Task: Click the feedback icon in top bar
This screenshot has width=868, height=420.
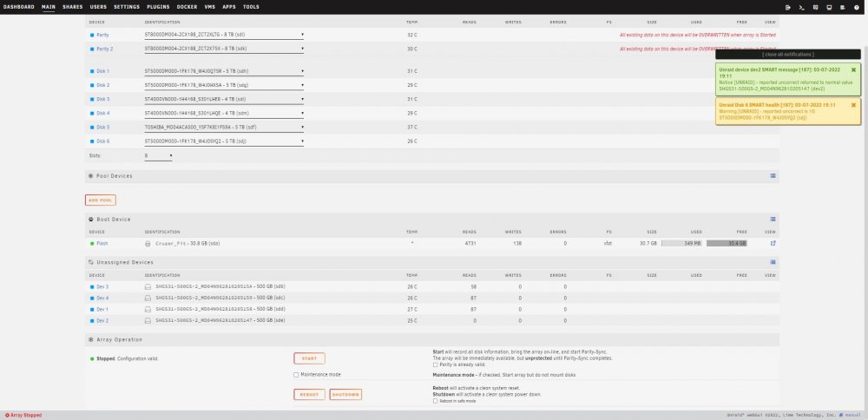Action: click(x=815, y=7)
